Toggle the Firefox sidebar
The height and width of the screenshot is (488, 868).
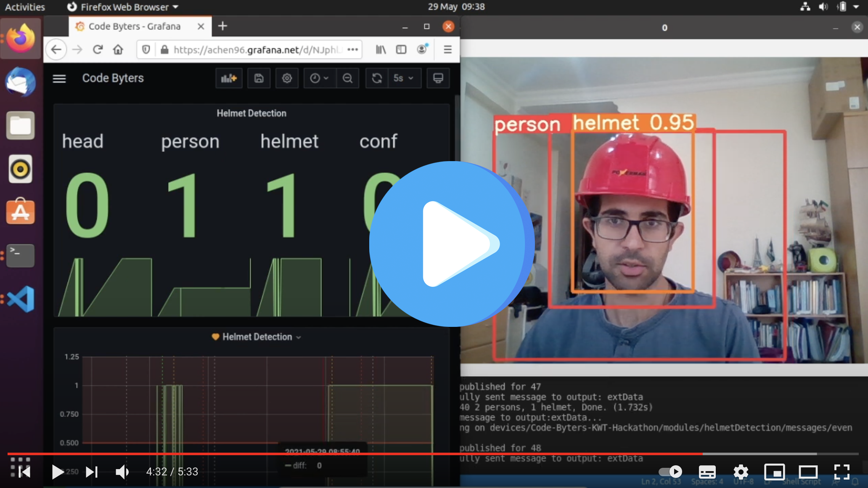tap(401, 50)
